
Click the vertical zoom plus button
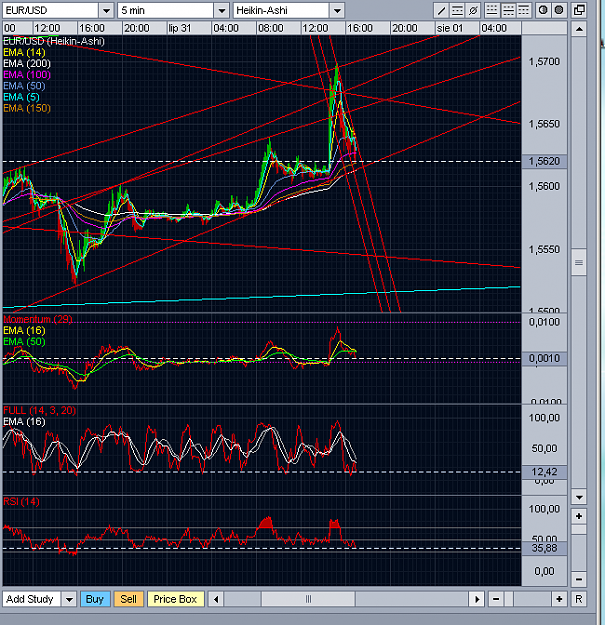[579, 516]
